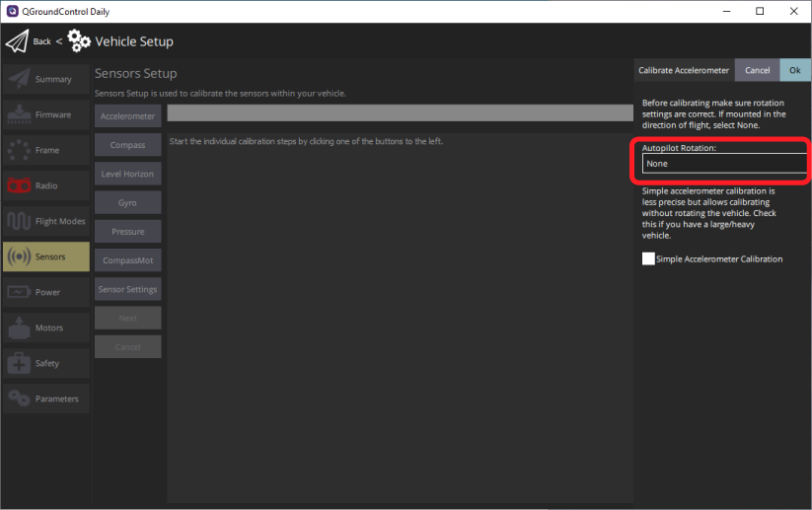Click the Vehicle Setup title text
This screenshot has height=510, width=812.
[x=134, y=41]
